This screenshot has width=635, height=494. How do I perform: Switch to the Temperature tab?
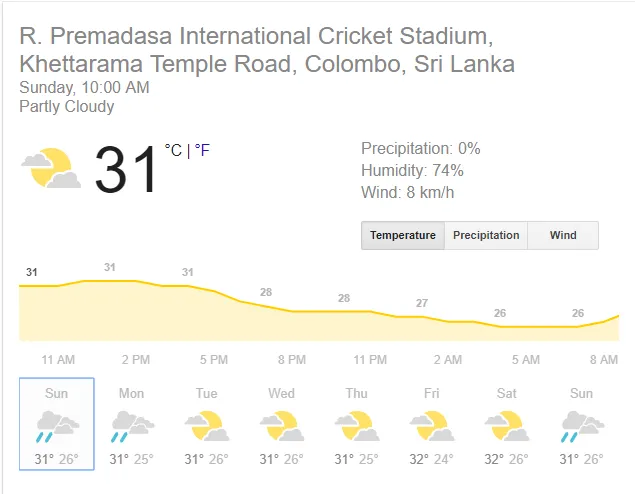[403, 235]
